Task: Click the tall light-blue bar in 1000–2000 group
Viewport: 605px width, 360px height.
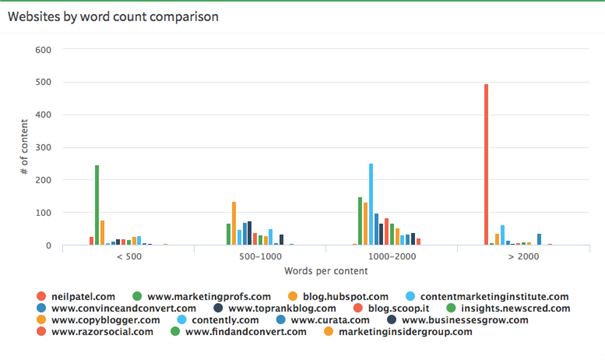Action: (371, 204)
